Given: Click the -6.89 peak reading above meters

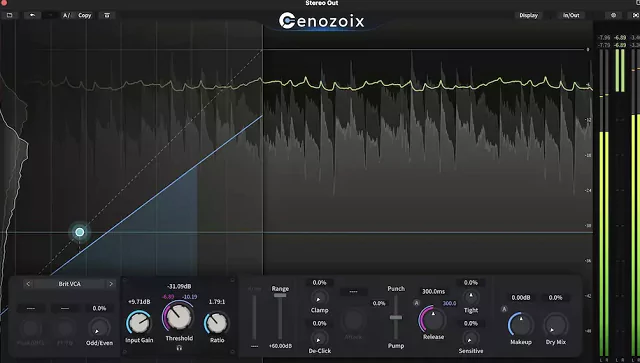Looking at the screenshot, I should (620, 38).
